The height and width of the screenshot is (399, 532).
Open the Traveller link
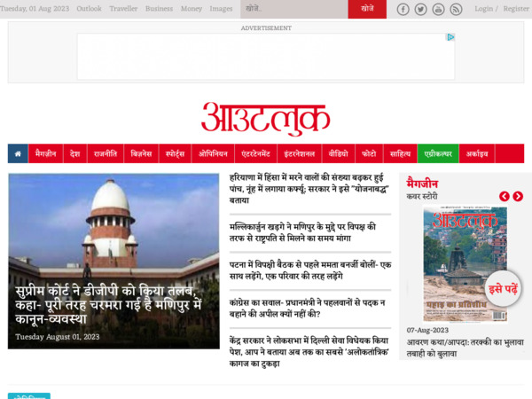click(123, 9)
